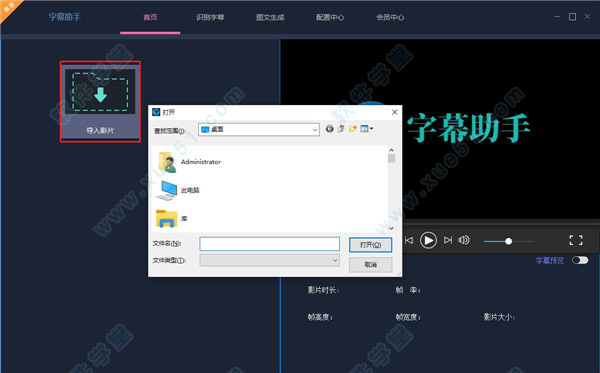Open the view menu dropdown icon

367,129
